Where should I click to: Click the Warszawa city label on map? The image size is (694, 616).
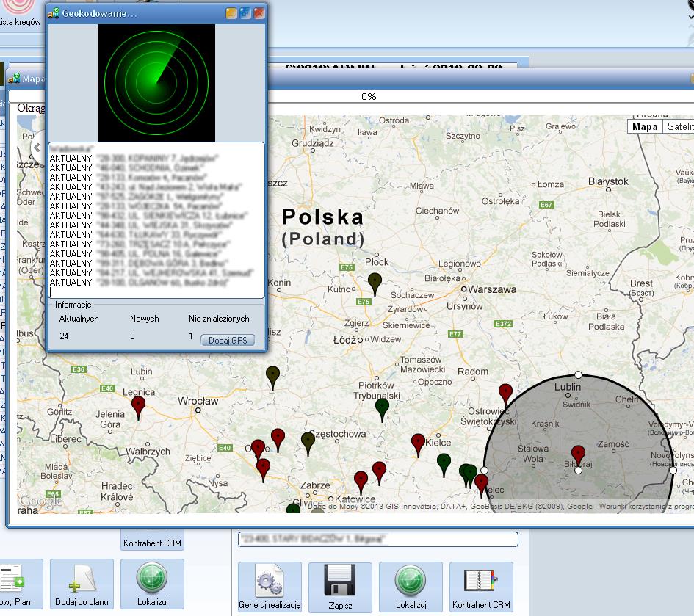(x=492, y=289)
